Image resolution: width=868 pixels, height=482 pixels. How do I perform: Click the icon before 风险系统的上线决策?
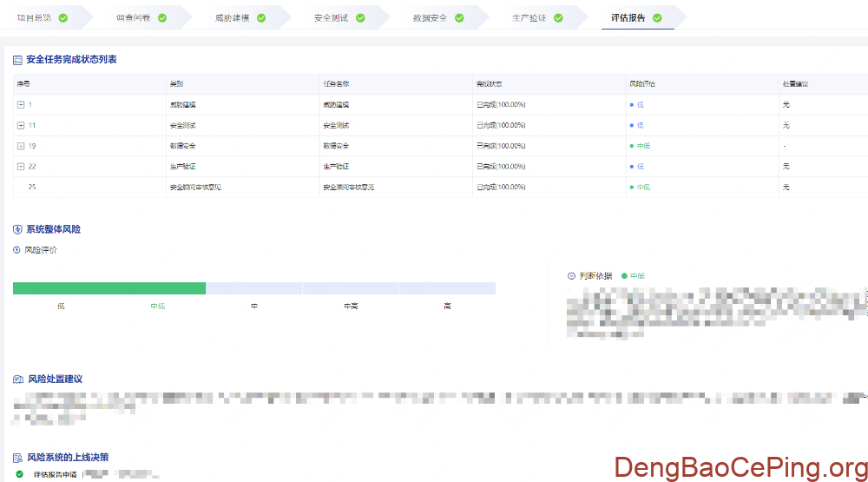[x=17, y=458]
